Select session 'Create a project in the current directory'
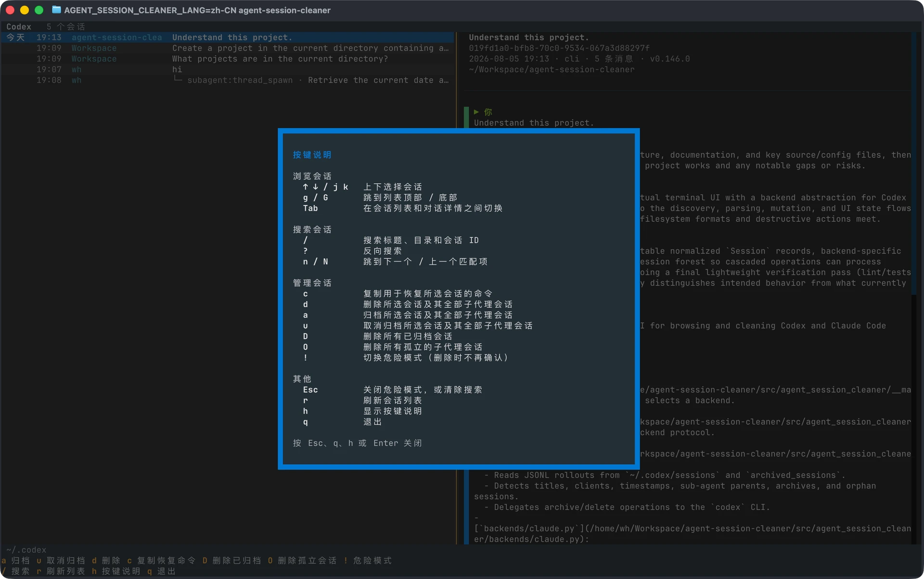This screenshot has height=579, width=924. click(x=228, y=48)
